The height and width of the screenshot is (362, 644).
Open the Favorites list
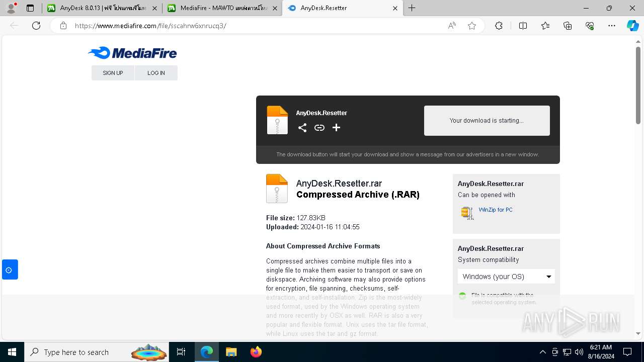click(545, 26)
